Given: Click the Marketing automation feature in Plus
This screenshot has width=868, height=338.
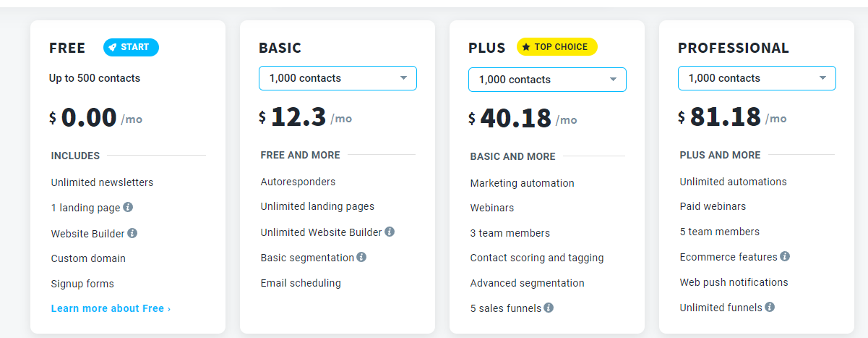Looking at the screenshot, I should tap(522, 183).
